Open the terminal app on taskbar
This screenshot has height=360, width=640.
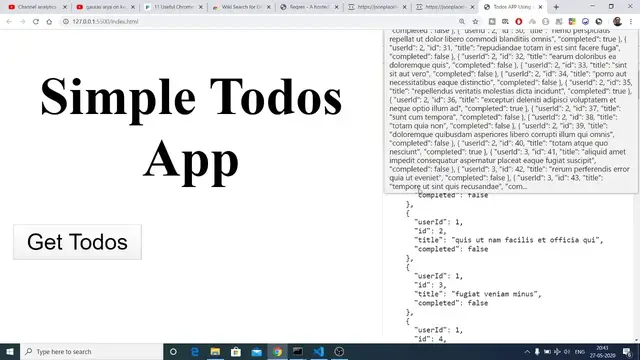(x=298, y=351)
